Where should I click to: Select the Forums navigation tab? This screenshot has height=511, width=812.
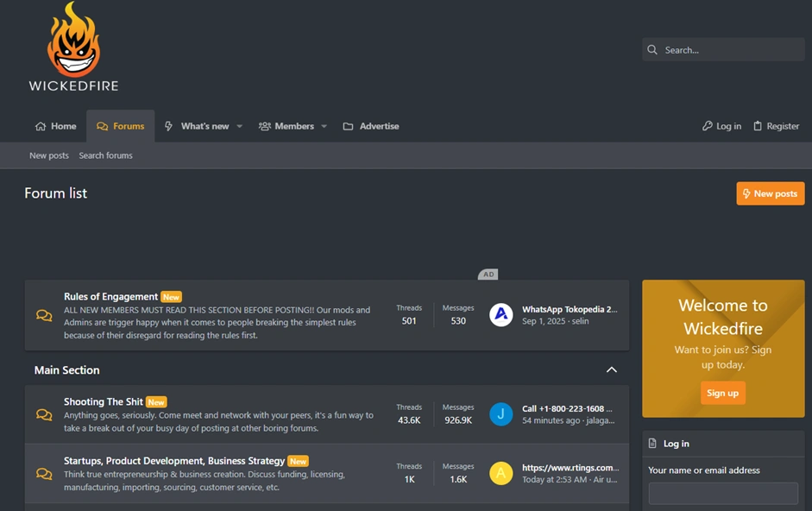[x=121, y=126]
